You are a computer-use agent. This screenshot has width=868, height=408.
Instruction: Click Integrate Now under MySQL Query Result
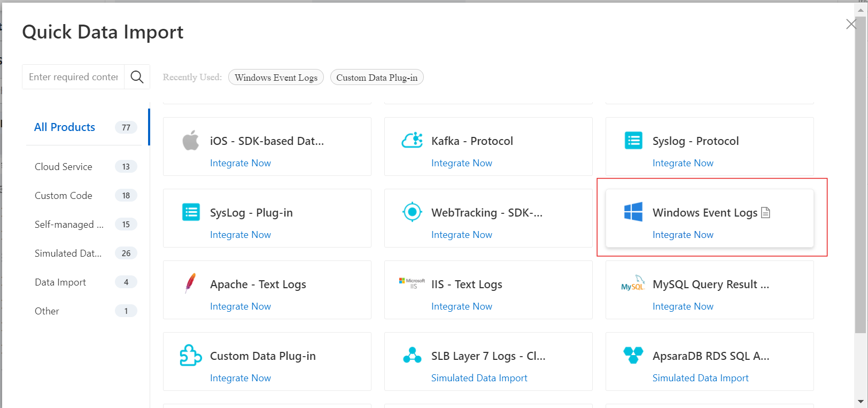[x=683, y=306]
